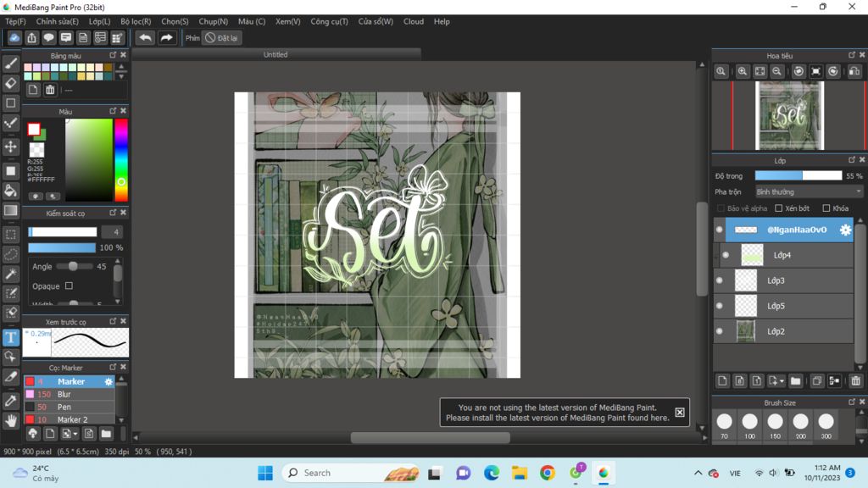The width and height of the screenshot is (868, 488).
Task: Open the Lớp(L) menu
Action: click(100, 21)
